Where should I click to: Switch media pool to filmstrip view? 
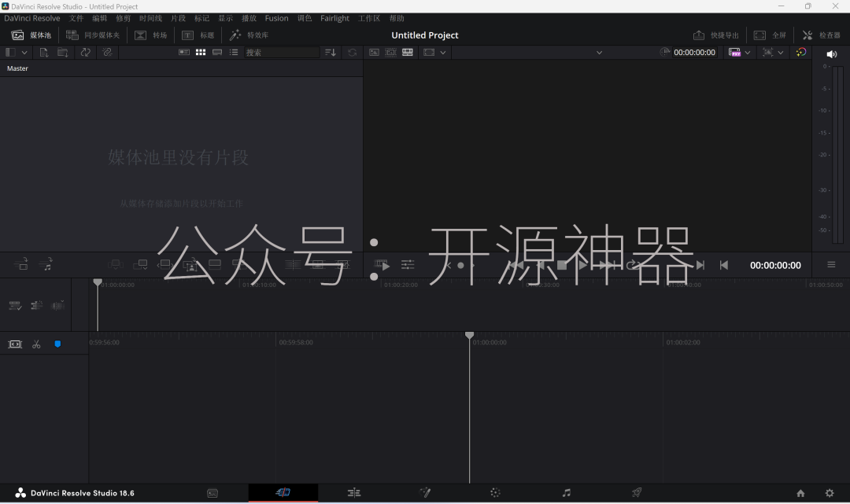coord(217,53)
